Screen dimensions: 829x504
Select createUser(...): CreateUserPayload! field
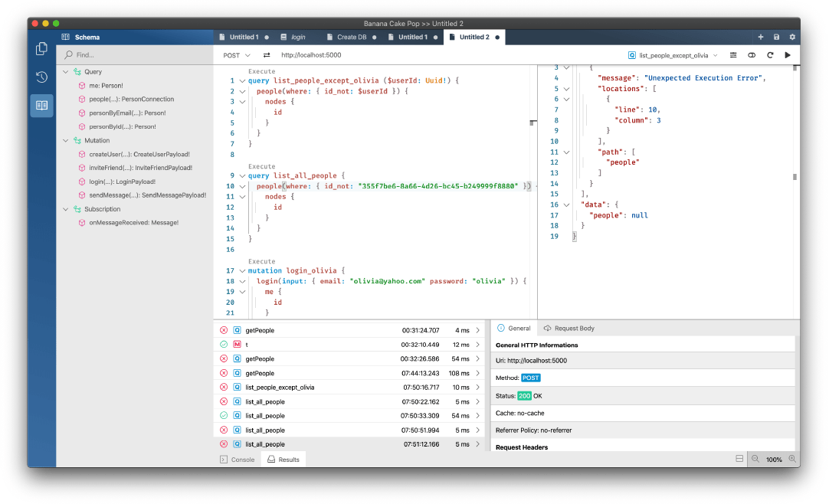click(x=139, y=154)
